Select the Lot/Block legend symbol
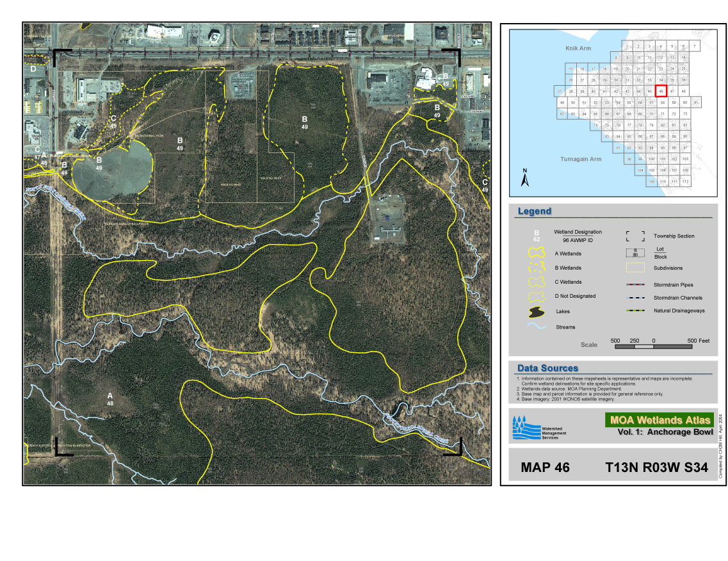The image size is (728, 561). pos(635,252)
